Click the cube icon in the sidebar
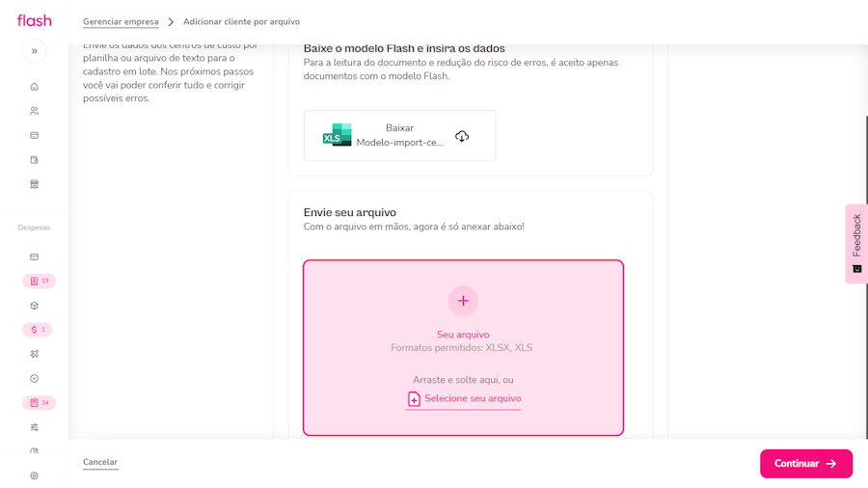 34,306
